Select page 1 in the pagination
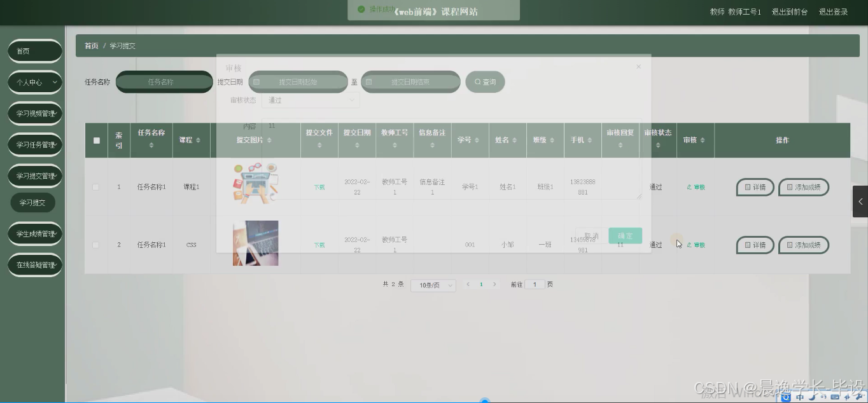This screenshot has height=403, width=868. [x=481, y=284]
